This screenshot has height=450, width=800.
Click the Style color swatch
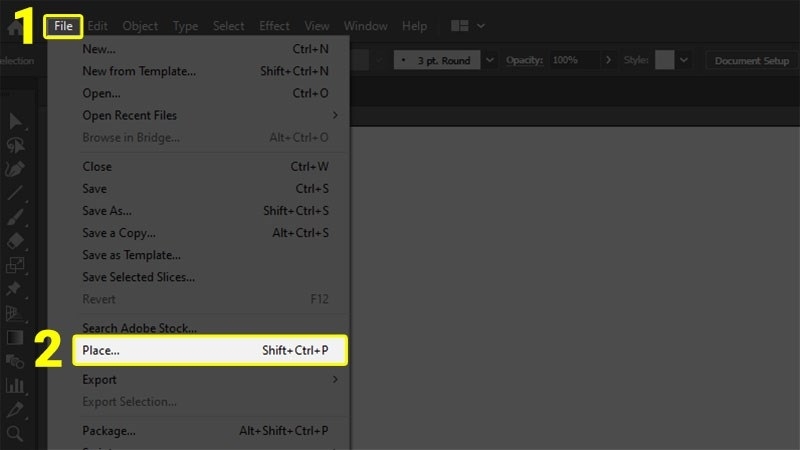[665, 60]
